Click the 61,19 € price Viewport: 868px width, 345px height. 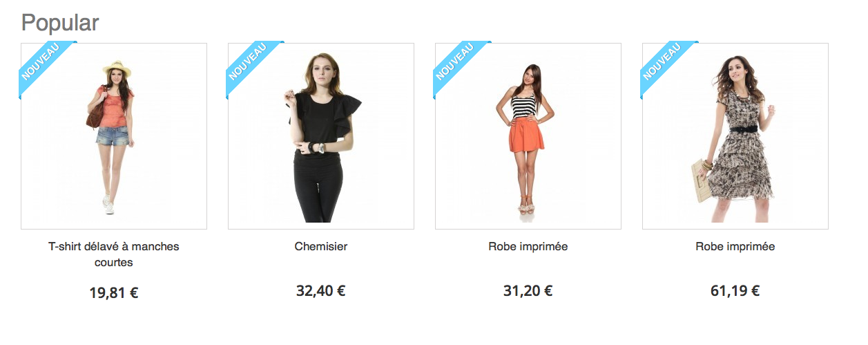pos(735,291)
